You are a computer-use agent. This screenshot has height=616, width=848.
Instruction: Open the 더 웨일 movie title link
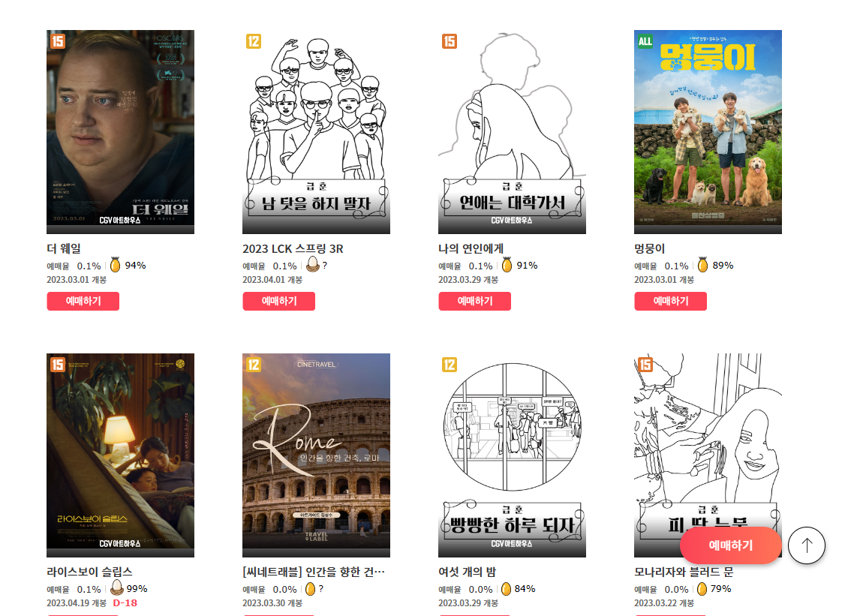pos(64,249)
